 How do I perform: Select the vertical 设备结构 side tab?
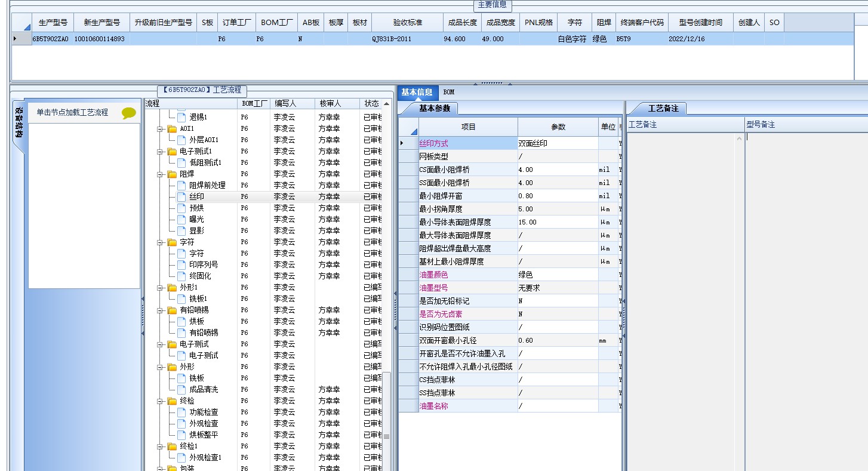pyautogui.click(x=20, y=123)
